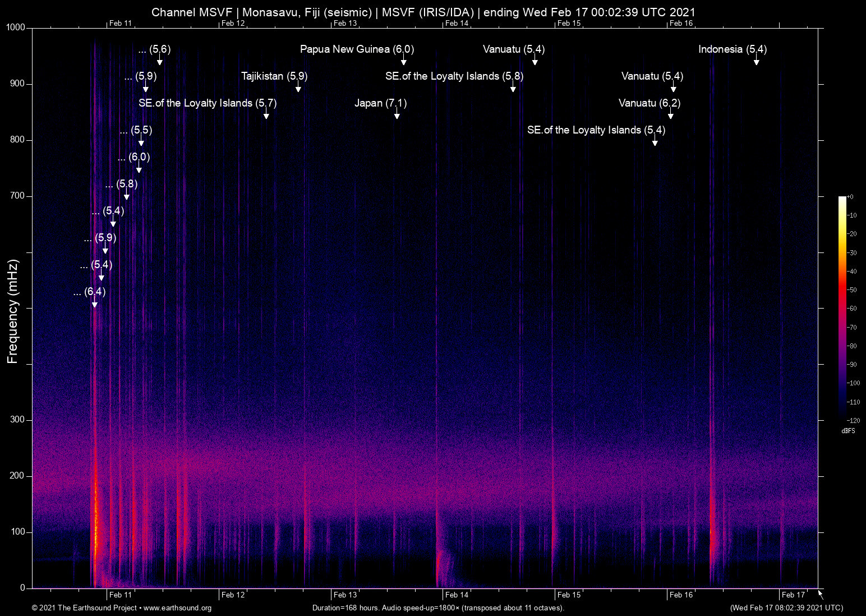This screenshot has height=616, width=866.
Task: Click the arrow below Indonesia (5.4)
Action: point(756,61)
